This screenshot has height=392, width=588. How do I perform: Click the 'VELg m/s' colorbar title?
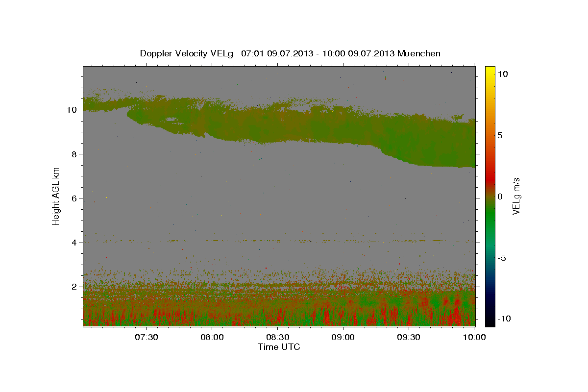[x=516, y=196]
